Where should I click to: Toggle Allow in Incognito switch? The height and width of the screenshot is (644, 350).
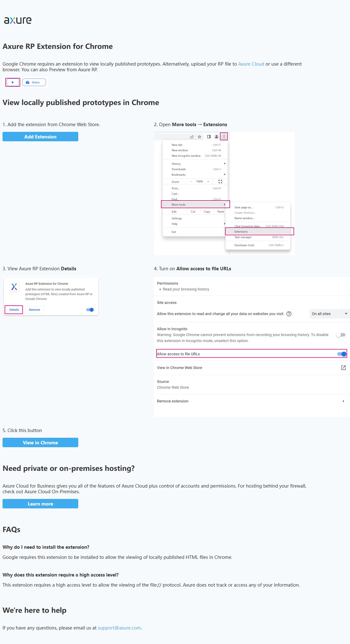341,335
